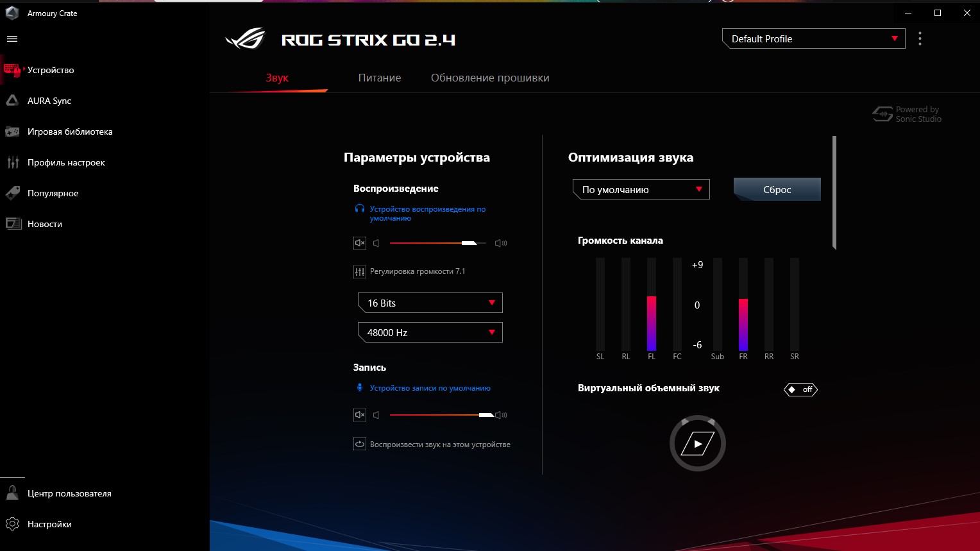
Task: Click playback low-volume speaker icon
Action: [376, 243]
